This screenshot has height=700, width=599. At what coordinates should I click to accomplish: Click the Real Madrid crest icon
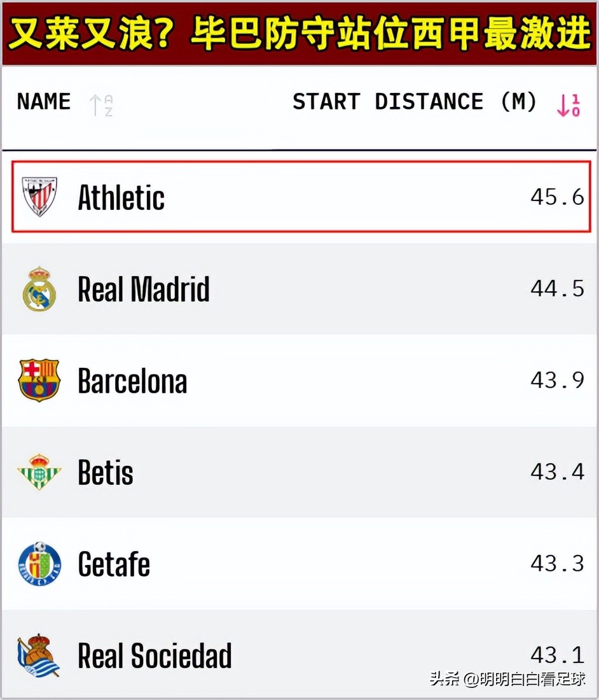[x=39, y=289]
